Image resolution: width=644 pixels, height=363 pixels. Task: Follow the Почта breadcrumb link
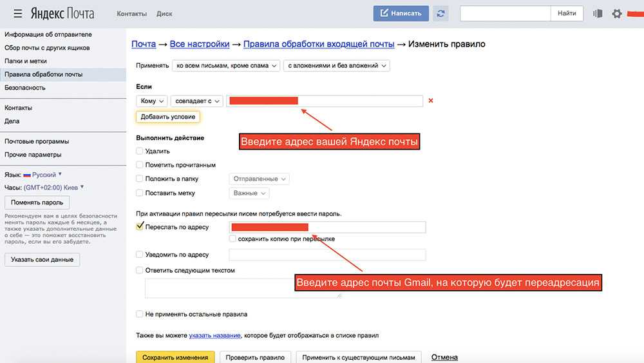[x=144, y=44]
